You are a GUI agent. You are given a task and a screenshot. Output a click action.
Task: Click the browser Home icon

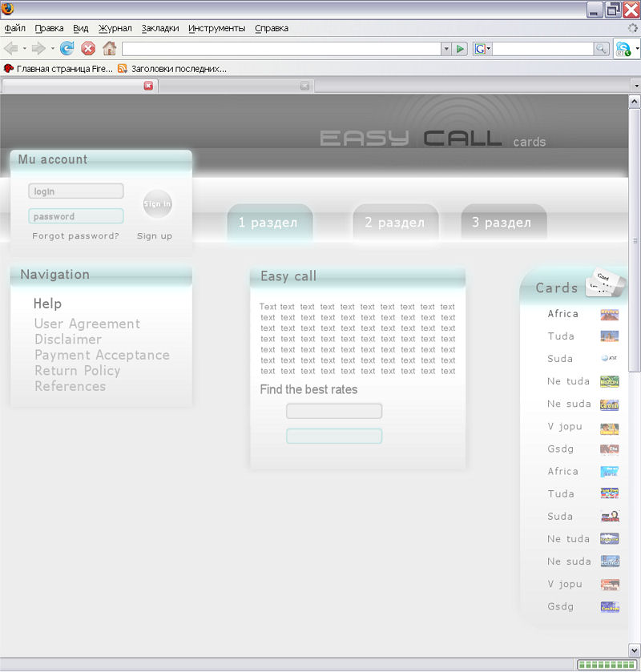point(110,48)
